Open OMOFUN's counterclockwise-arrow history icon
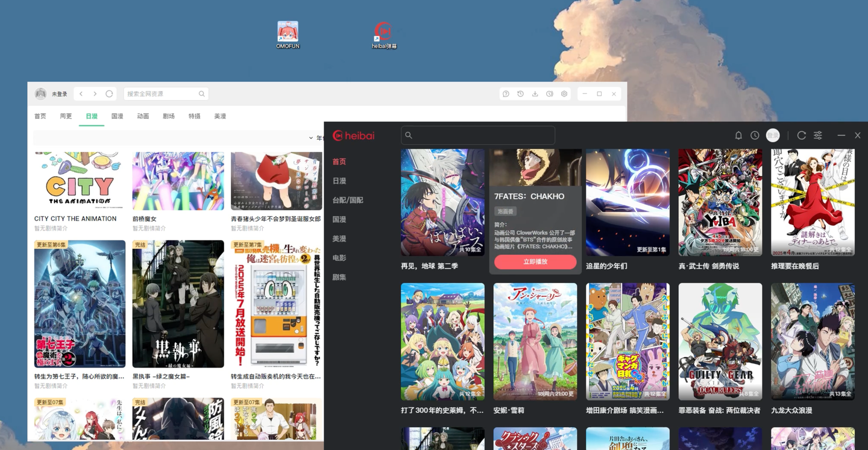 [x=520, y=94]
